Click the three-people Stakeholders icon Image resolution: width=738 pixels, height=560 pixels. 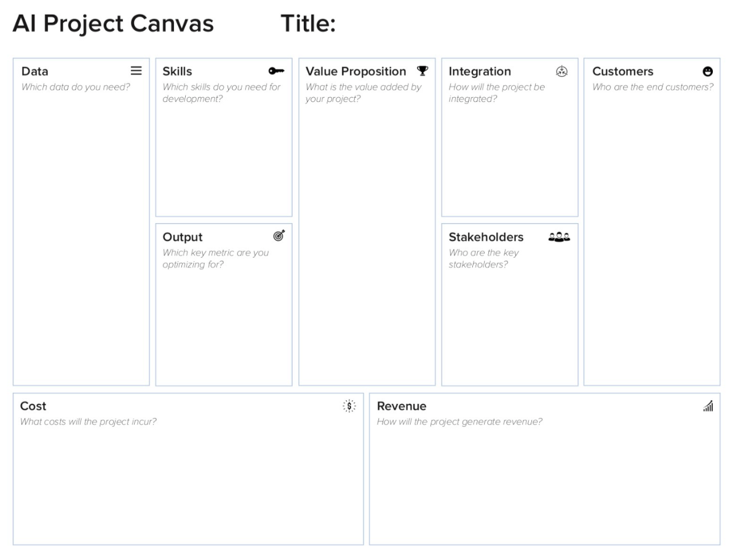559,236
